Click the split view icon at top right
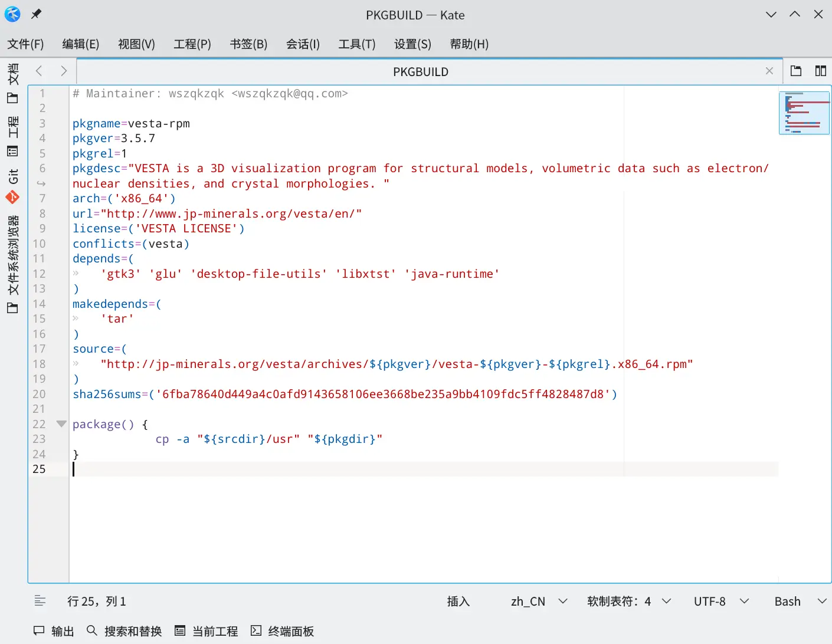 click(821, 71)
